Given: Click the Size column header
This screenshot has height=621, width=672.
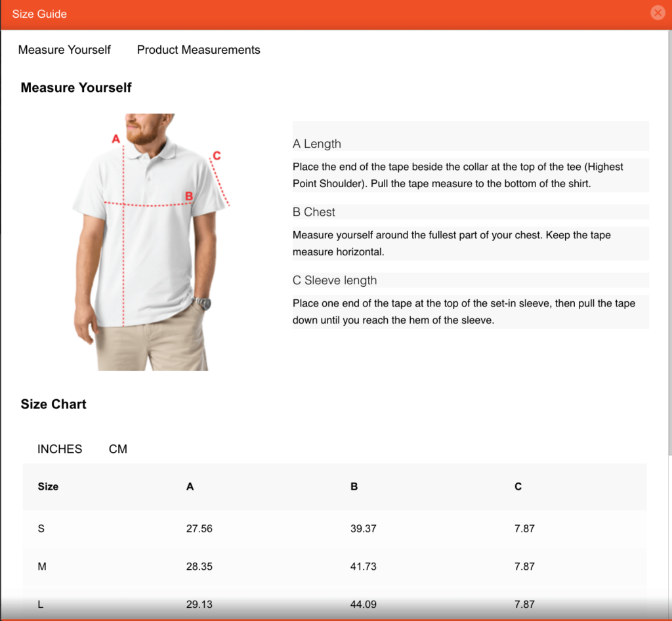Looking at the screenshot, I should 48,486.
